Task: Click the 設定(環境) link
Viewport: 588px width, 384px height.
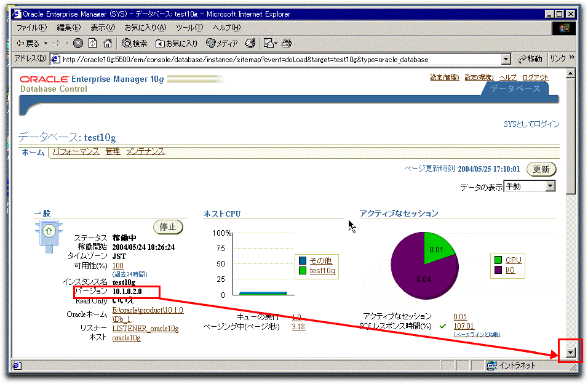Action: (479, 78)
